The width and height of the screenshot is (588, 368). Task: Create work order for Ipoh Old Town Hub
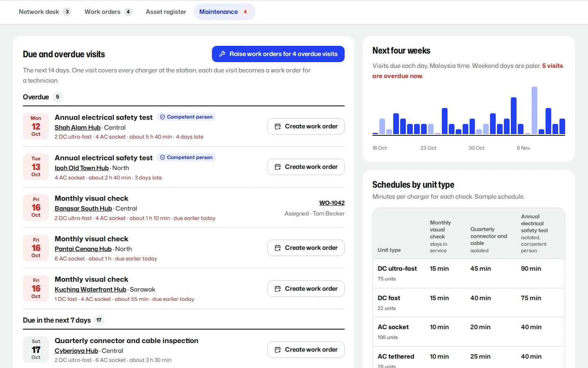[x=306, y=167]
